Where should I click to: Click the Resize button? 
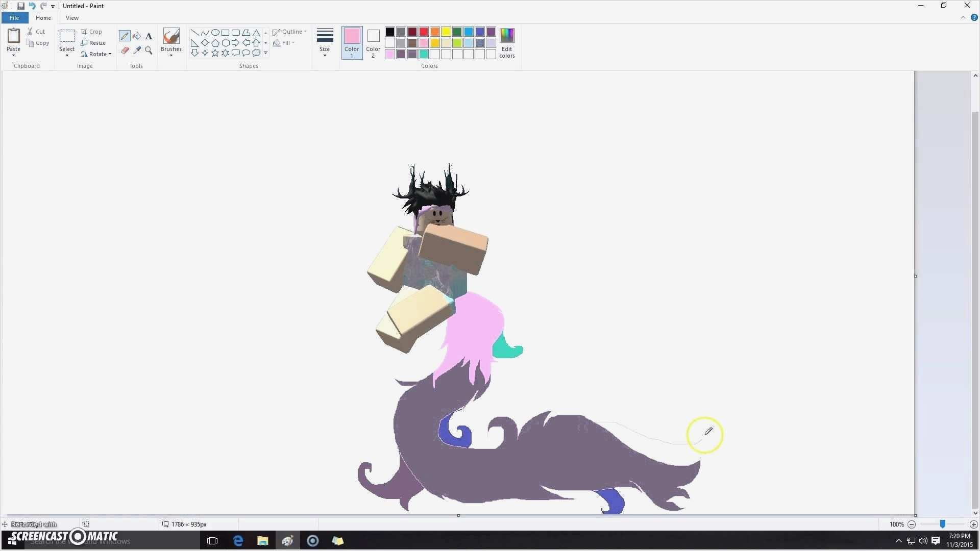click(93, 43)
